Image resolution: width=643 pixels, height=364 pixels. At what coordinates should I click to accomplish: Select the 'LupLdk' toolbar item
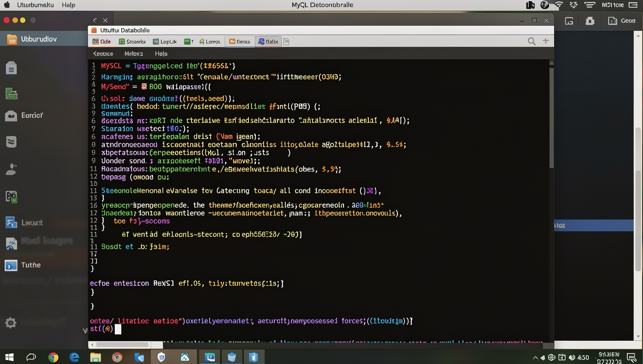click(165, 41)
